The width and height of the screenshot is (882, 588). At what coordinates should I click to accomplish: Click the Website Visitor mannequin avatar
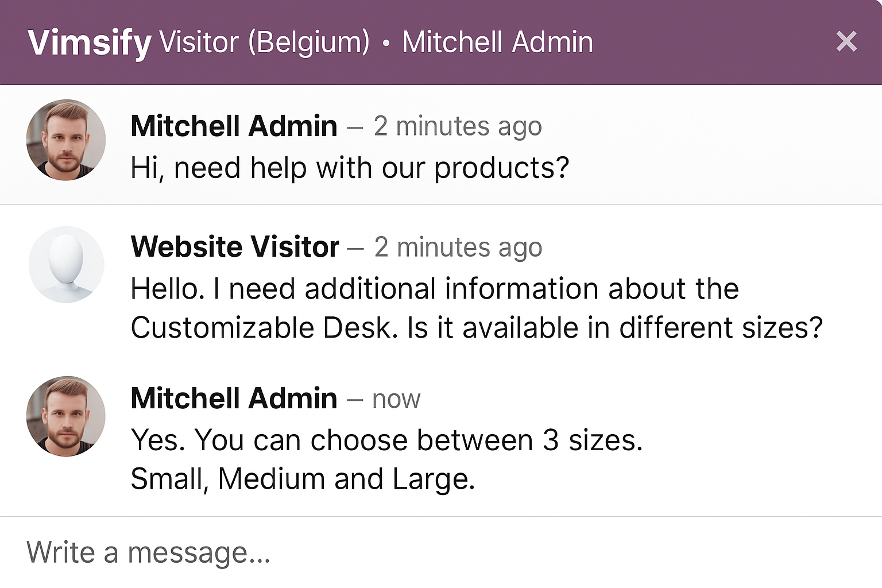tap(66, 264)
